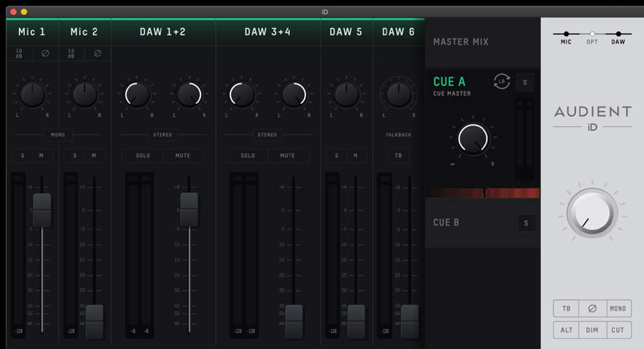
Task: Enable 10 dB boost on Mic 1
Action: click(19, 54)
